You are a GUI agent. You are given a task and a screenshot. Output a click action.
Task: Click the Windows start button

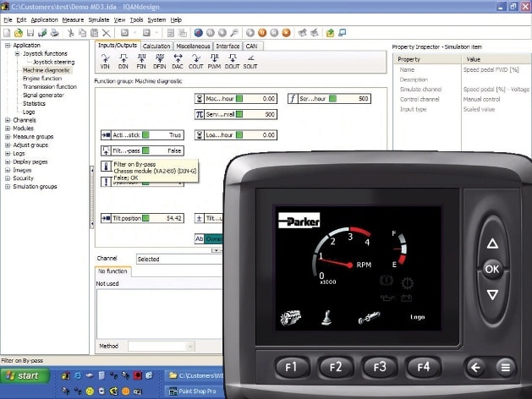coord(25,375)
